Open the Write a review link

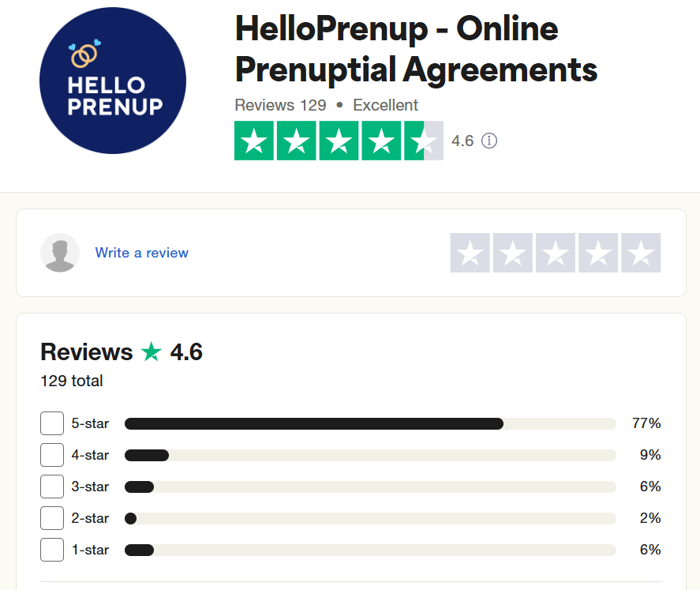142,252
